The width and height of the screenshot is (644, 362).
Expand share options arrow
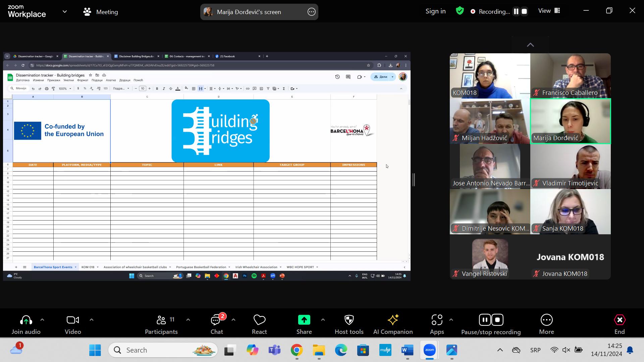tap(323, 320)
